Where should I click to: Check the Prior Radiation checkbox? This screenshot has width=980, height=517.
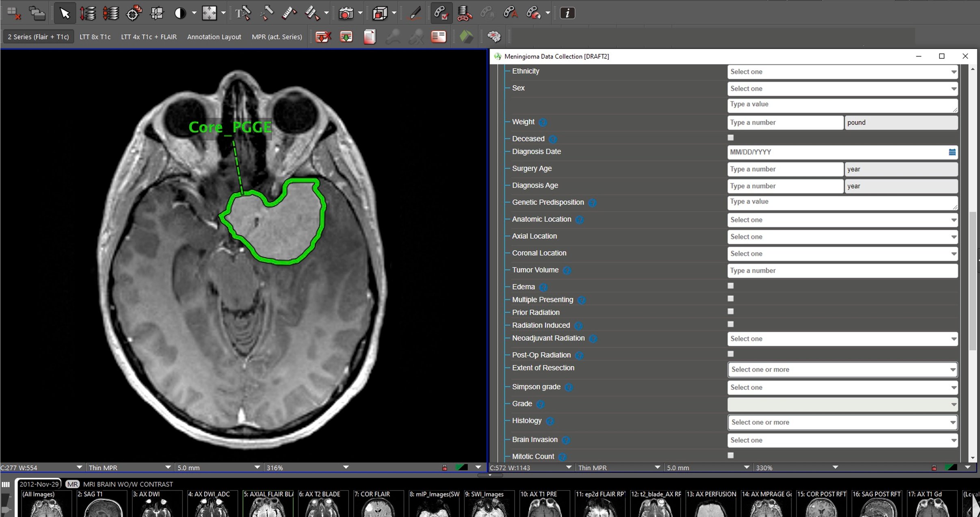coord(730,311)
